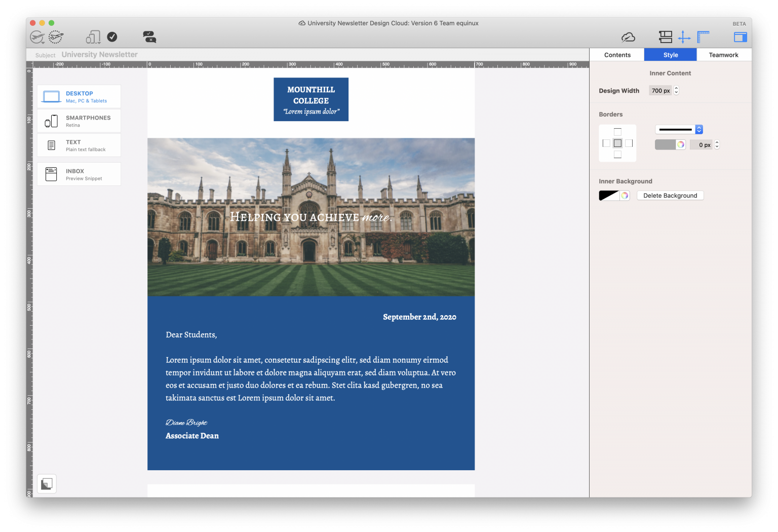Run the design check via the checkmark icon

tap(112, 36)
